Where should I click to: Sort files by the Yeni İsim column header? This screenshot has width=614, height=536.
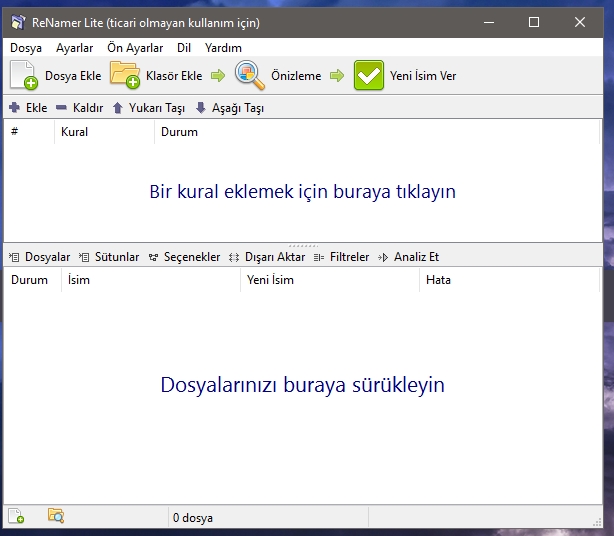coord(330,280)
